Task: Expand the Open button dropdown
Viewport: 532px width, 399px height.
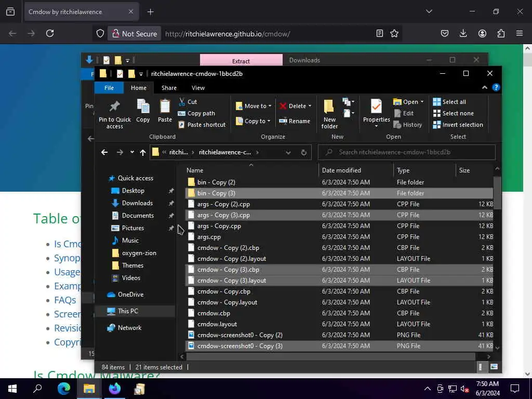Action: tap(422, 102)
